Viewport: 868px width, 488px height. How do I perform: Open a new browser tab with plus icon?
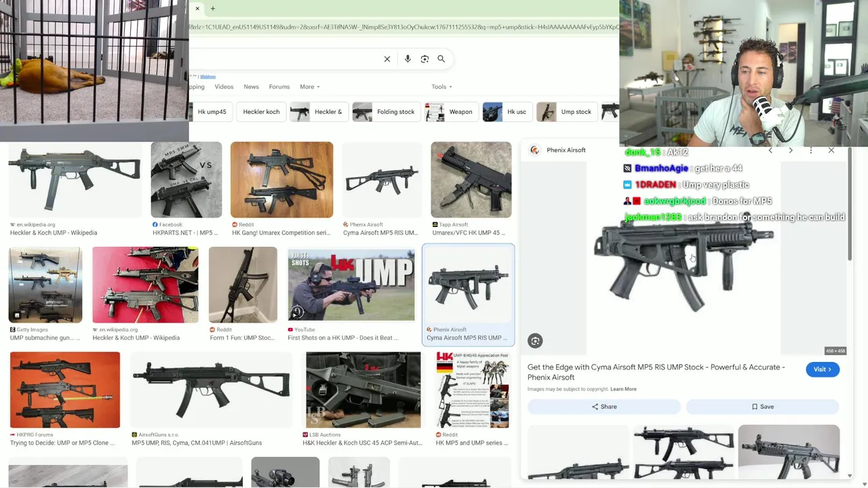click(212, 9)
